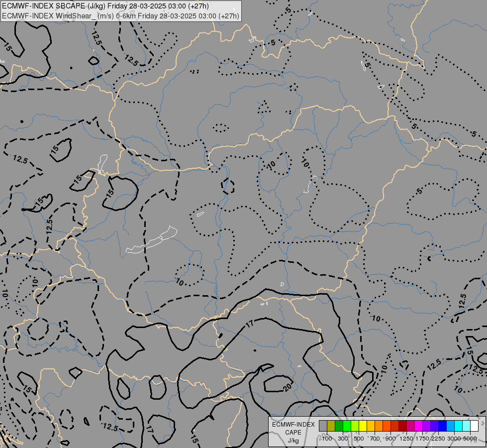487x448 pixels.
Task: Click the WindShear 0-6km title line
Action: click(120, 16)
